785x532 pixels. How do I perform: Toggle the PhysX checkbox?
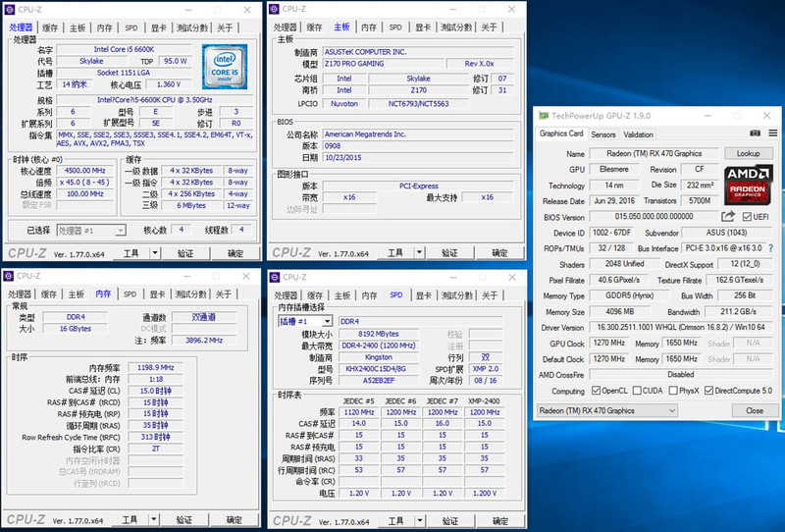673,391
